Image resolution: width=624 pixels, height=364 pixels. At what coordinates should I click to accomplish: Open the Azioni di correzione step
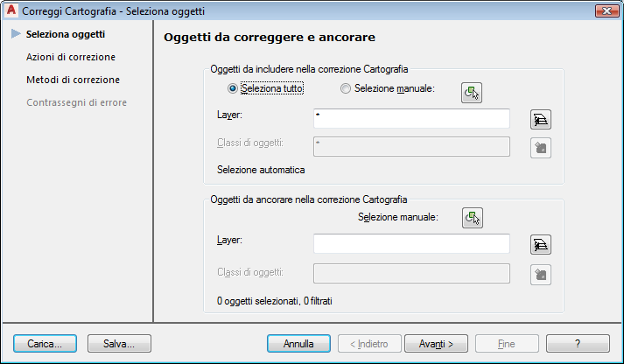tap(71, 57)
